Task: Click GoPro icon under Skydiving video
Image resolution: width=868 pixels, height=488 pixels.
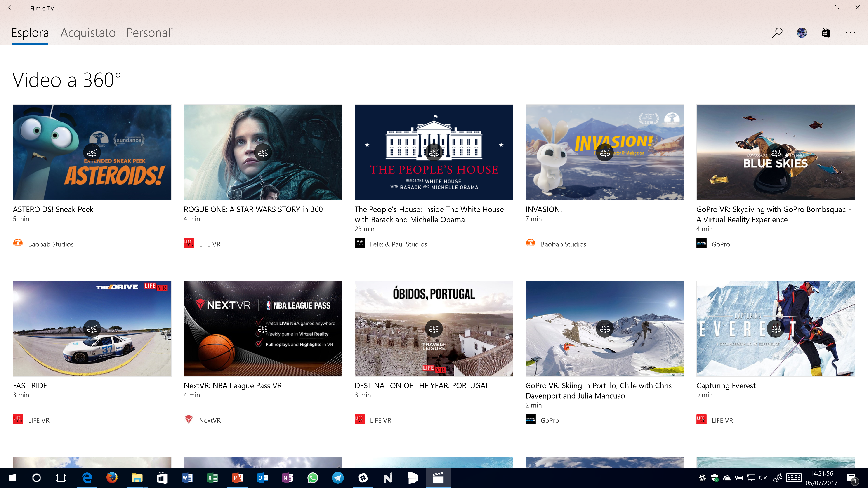Action: [x=701, y=243]
